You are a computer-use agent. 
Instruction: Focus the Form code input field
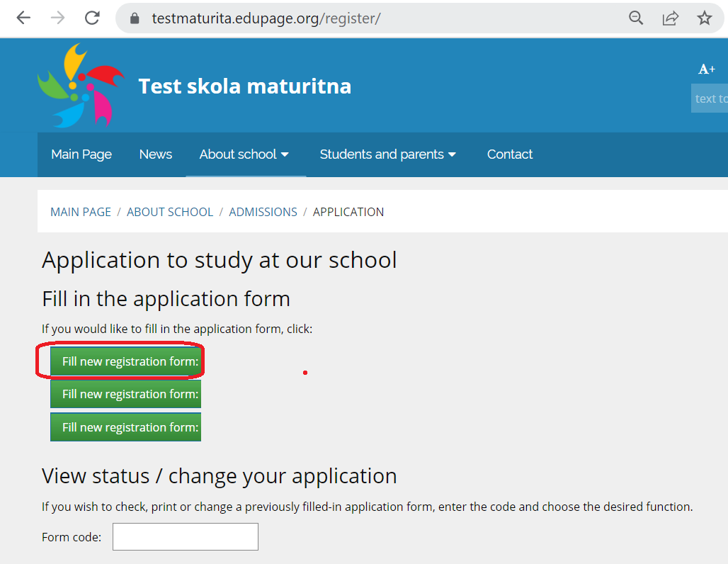(x=186, y=536)
